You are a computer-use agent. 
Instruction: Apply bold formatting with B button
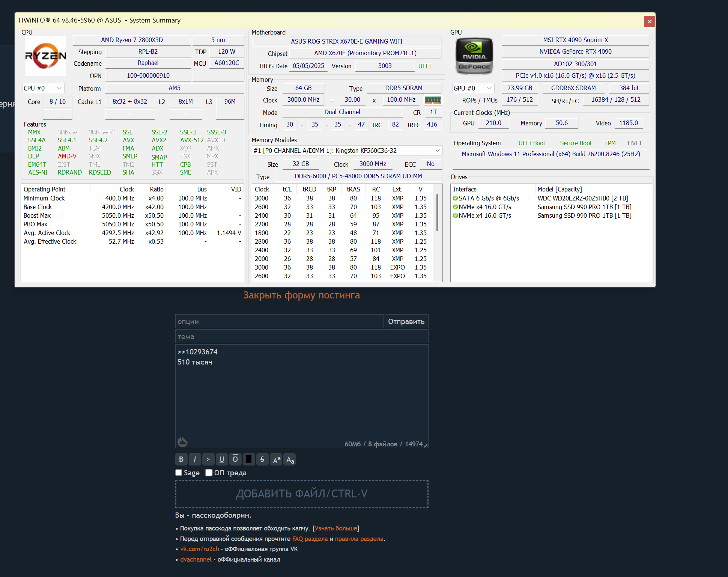point(181,459)
